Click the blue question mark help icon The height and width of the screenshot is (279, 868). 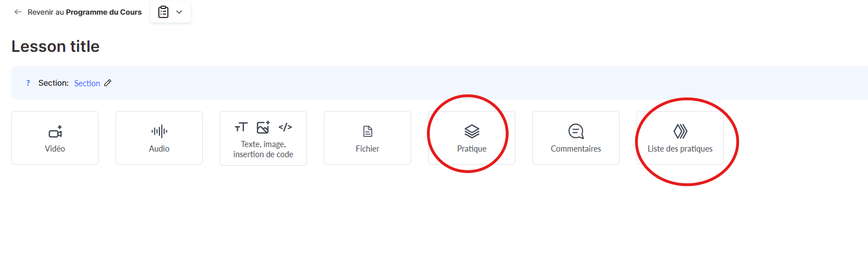pyautogui.click(x=28, y=83)
